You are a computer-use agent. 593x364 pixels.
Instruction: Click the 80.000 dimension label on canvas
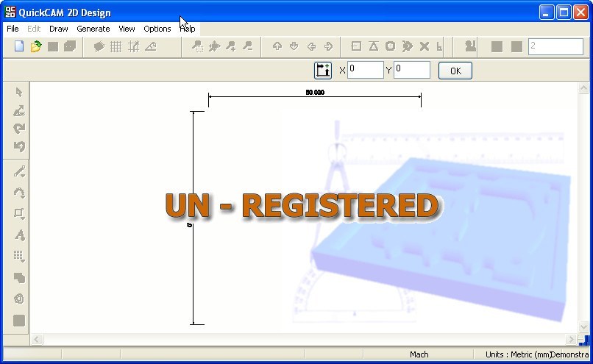pyautogui.click(x=315, y=92)
